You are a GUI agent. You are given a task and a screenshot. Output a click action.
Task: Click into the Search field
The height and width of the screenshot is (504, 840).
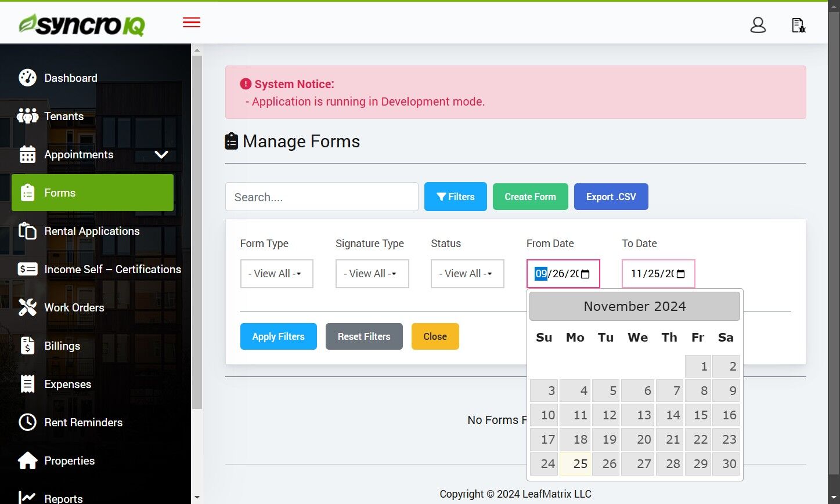click(322, 197)
